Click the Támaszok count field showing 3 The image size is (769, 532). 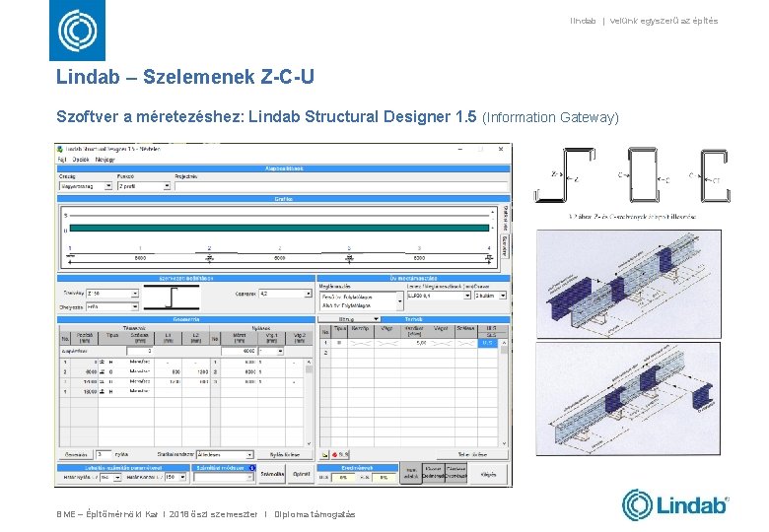[140, 351]
